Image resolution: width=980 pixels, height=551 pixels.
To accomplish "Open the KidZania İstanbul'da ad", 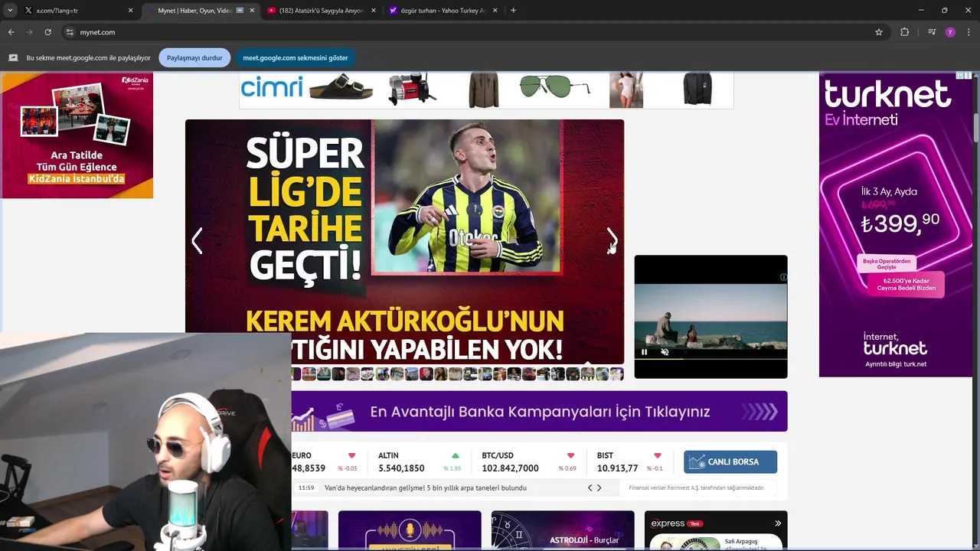I will point(77,135).
